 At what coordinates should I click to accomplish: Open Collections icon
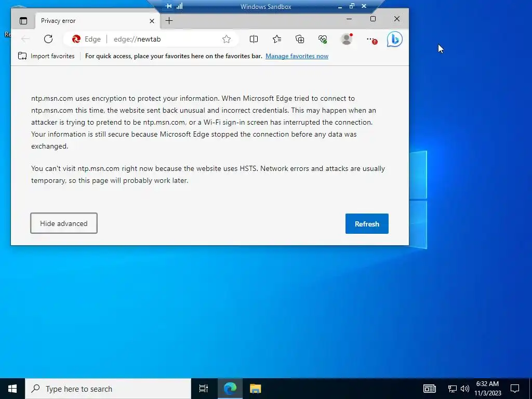click(x=300, y=39)
